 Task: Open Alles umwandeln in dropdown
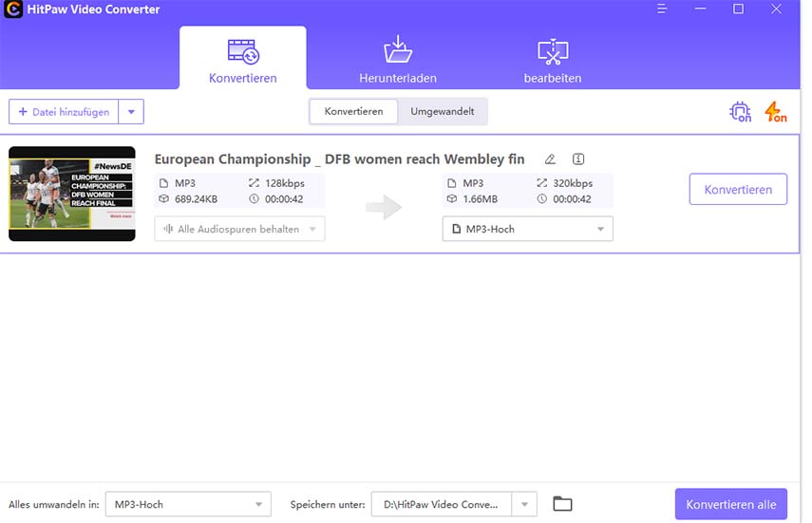point(188,504)
